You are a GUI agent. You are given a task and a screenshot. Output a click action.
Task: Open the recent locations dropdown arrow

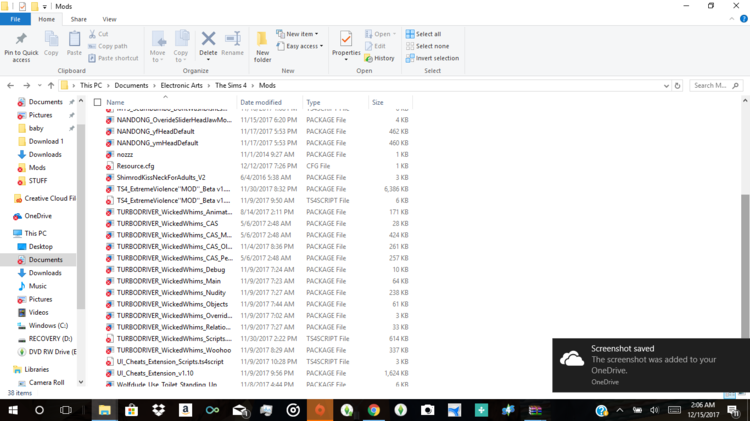coord(39,85)
